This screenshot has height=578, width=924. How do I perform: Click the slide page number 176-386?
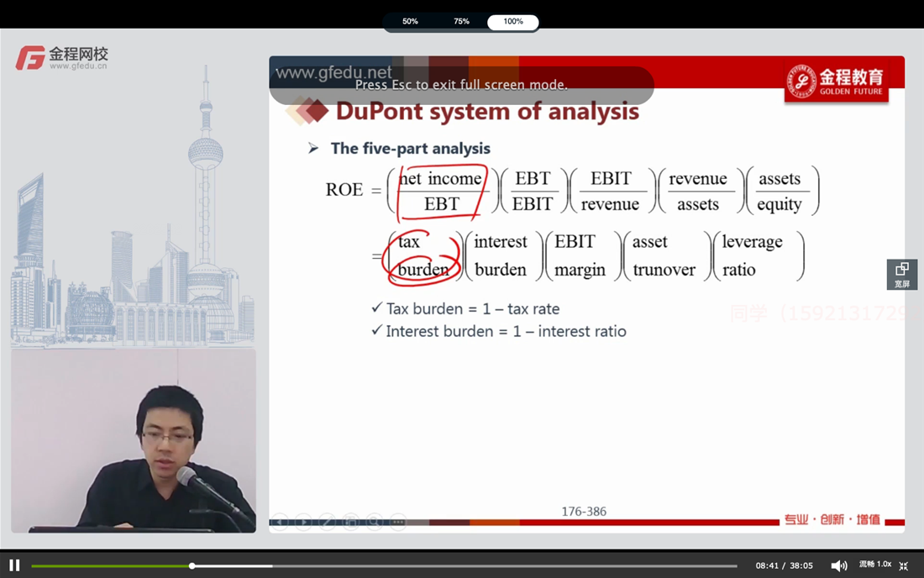tap(584, 512)
